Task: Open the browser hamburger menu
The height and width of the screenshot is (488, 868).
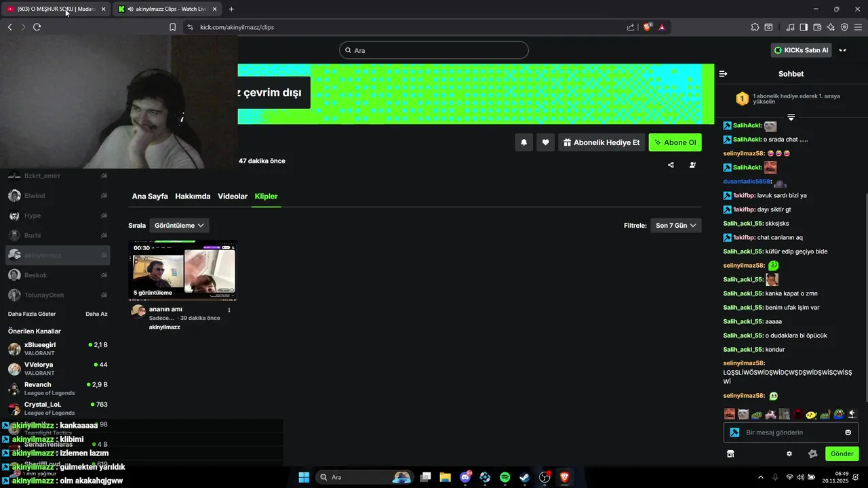Action: click(858, 27)
